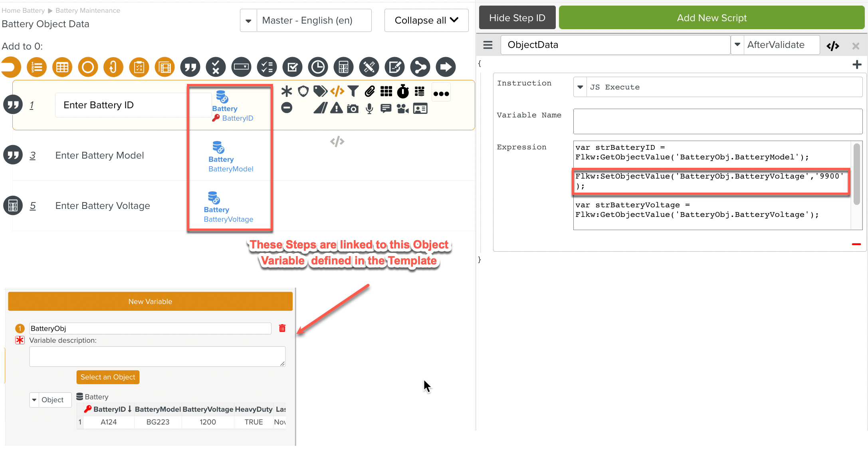The height and width of the screenshot is (453, 868).
Task: Open the AfterValidate event dropdown
Action: 737,45
